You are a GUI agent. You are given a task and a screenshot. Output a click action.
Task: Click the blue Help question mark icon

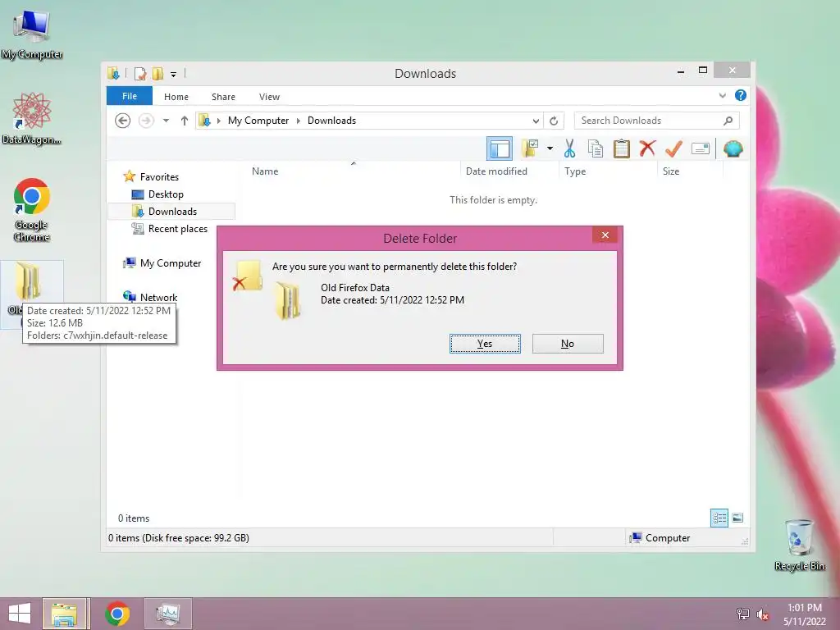[x=741, y=95]
